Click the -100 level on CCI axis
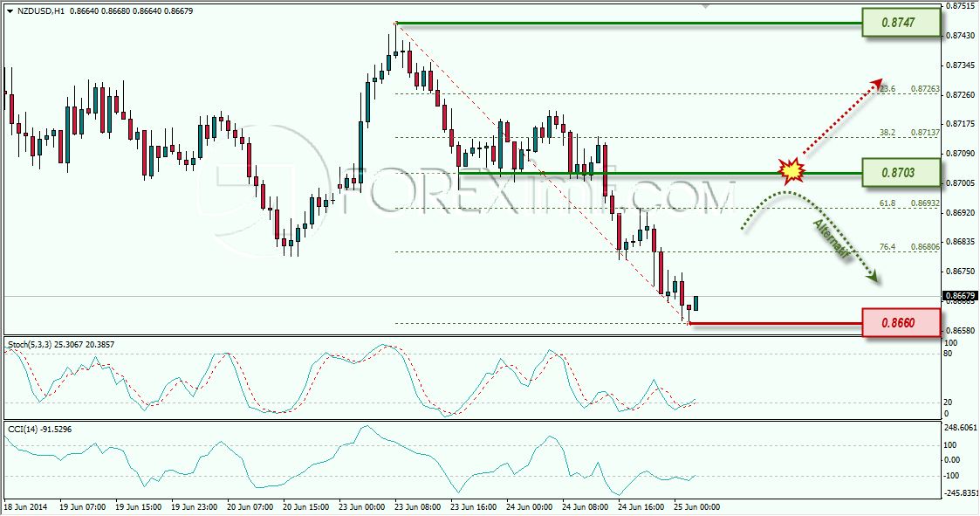Viewport: 980px width, 516px height. (x=950, y=476)
